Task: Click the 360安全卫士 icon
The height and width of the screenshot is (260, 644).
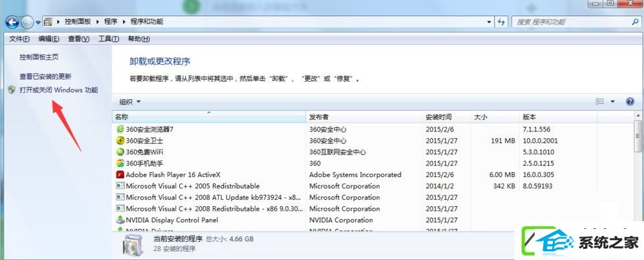Action: (x=120, y=140)
